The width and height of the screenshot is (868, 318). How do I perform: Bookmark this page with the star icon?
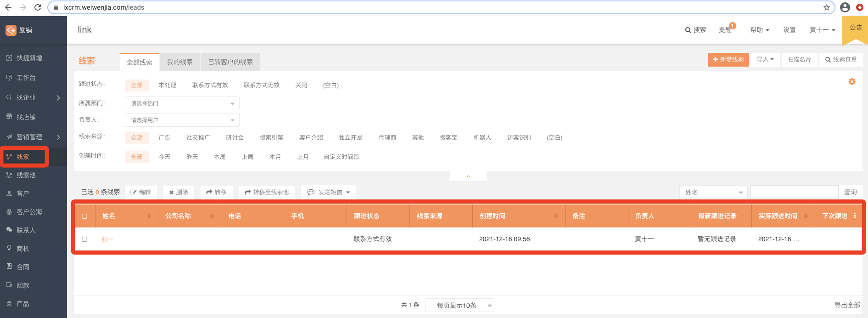pos(826,7)
